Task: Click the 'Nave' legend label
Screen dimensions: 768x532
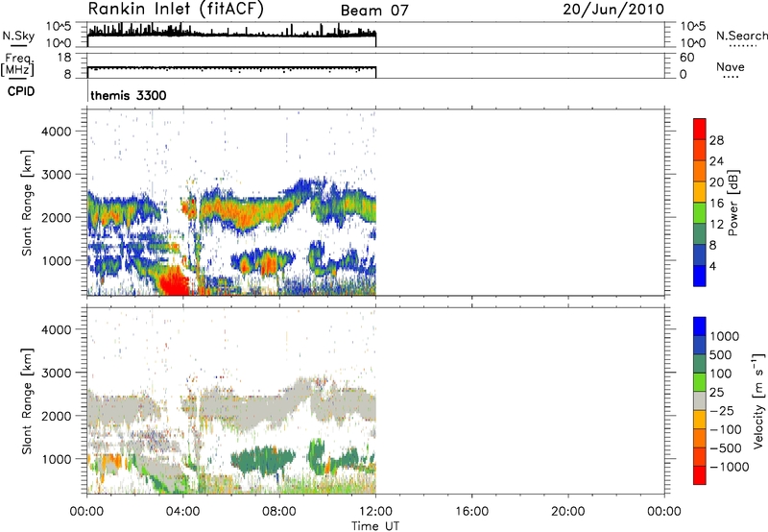Action: 731,67
